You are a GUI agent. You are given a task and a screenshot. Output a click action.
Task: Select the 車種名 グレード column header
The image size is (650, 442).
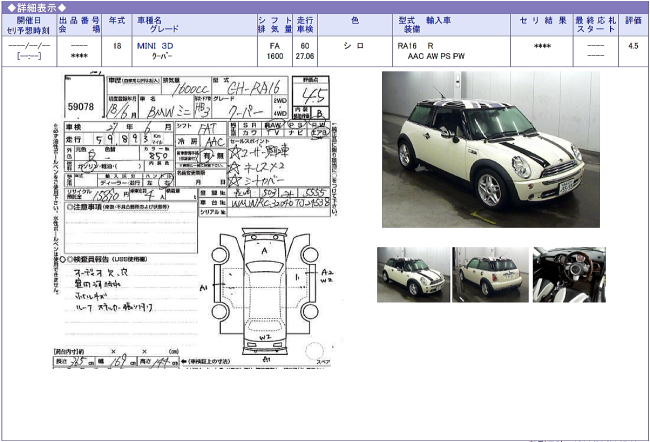194,25
